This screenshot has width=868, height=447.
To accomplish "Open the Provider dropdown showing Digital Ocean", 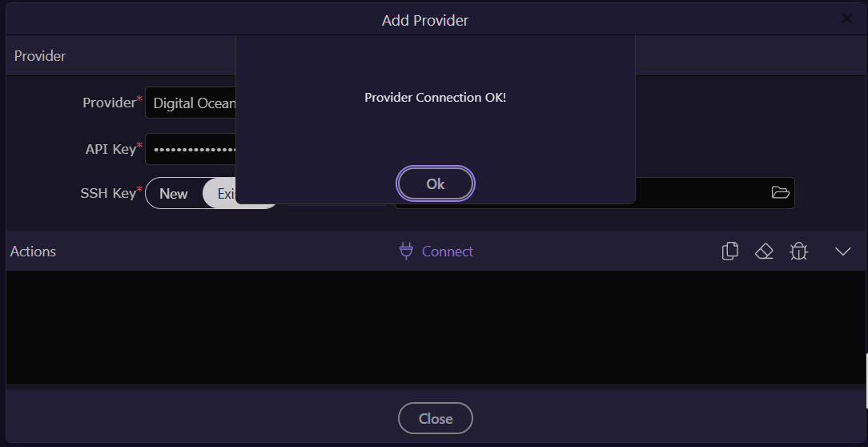I will point(191,103).
